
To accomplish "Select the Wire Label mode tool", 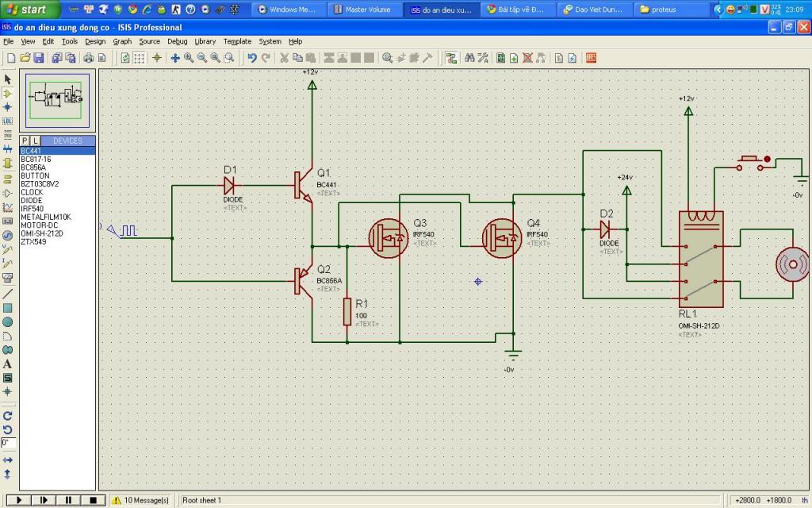I will [x=8, y=121].
